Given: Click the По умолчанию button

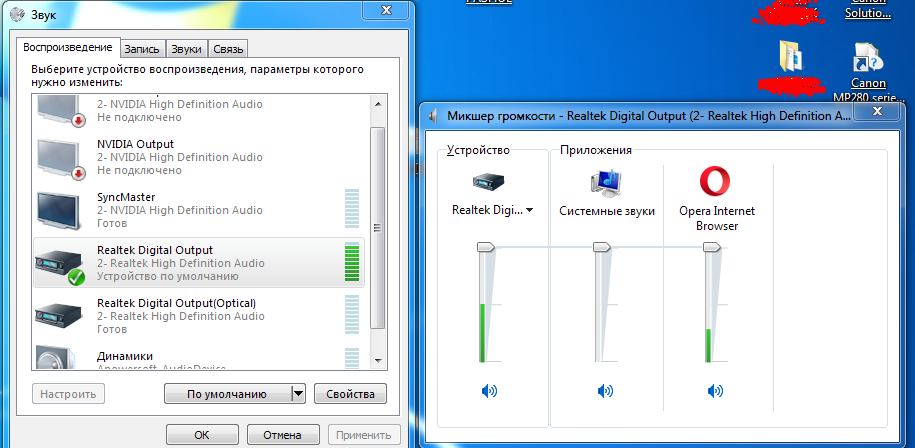Looking at the screenshot, I should click(x=227, y=394).
